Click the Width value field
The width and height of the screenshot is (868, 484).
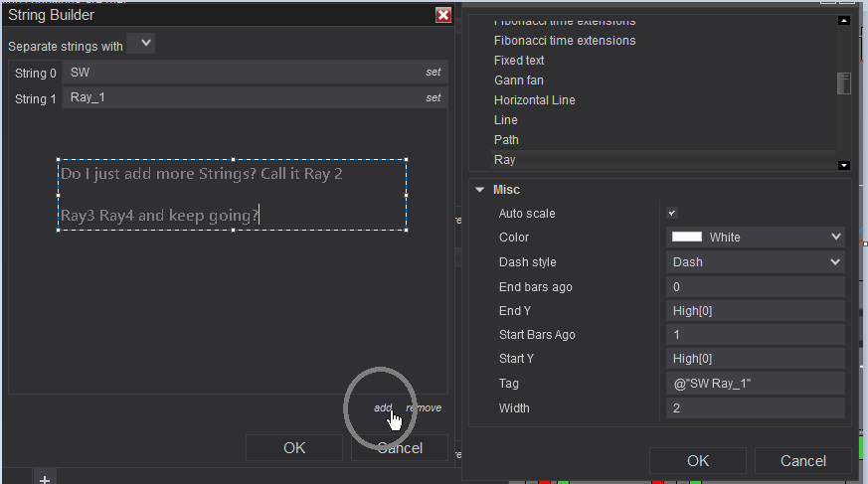755,408
